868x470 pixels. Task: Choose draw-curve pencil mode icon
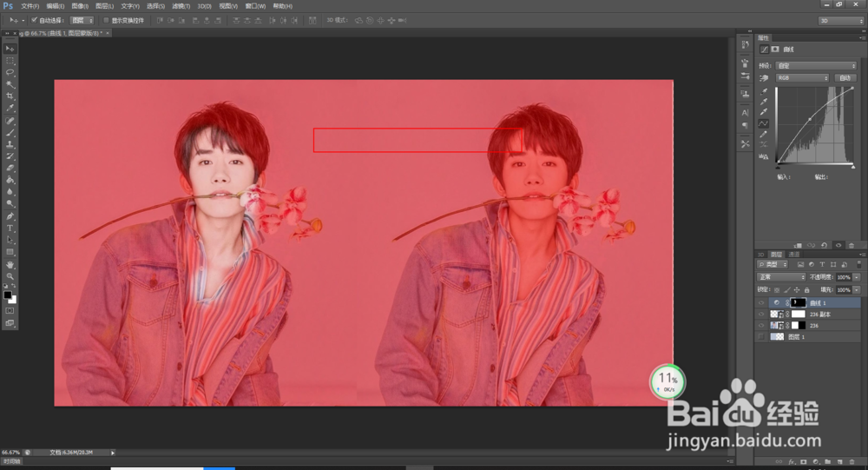coord(764,134)
